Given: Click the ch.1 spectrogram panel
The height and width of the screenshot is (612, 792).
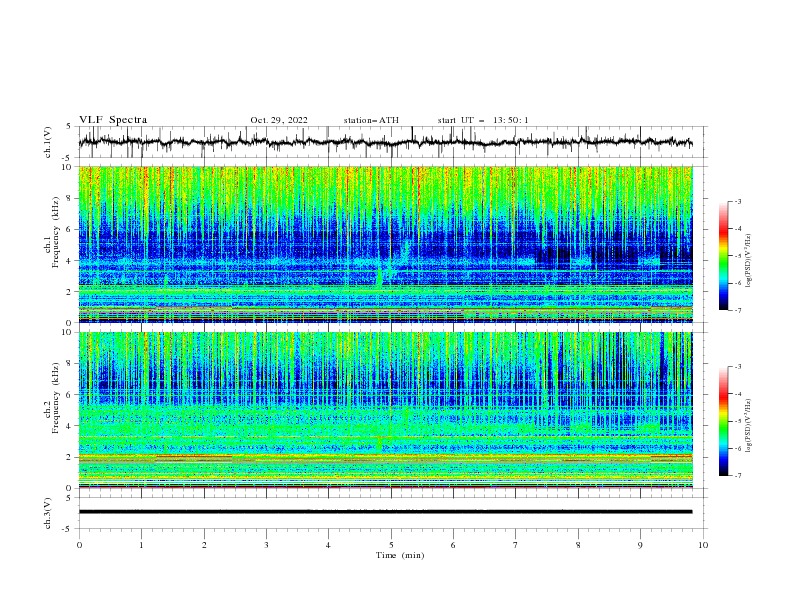Looking at the screenshot, I should coord(385,244).
